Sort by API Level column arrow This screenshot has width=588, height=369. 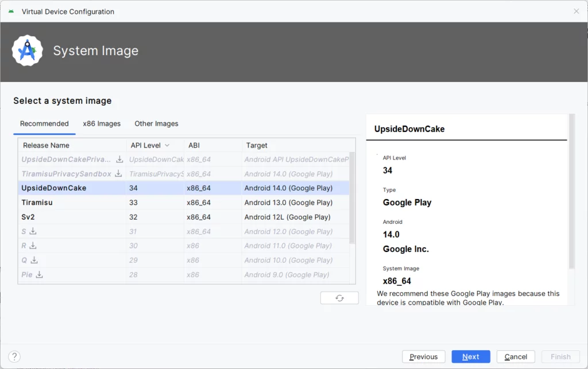pyautogui.click(x=167, y=145)
